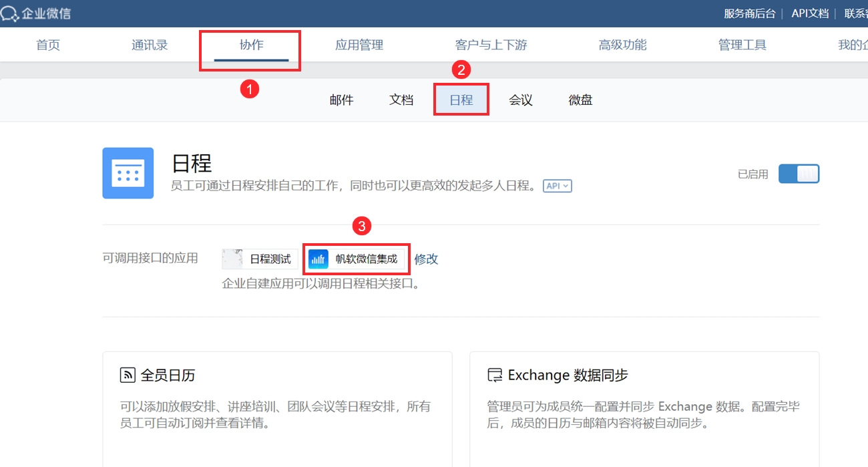Open the 服务商后台 link
Image resolution: width=868 pixels, height=467 pixels.
pos(750,13)
